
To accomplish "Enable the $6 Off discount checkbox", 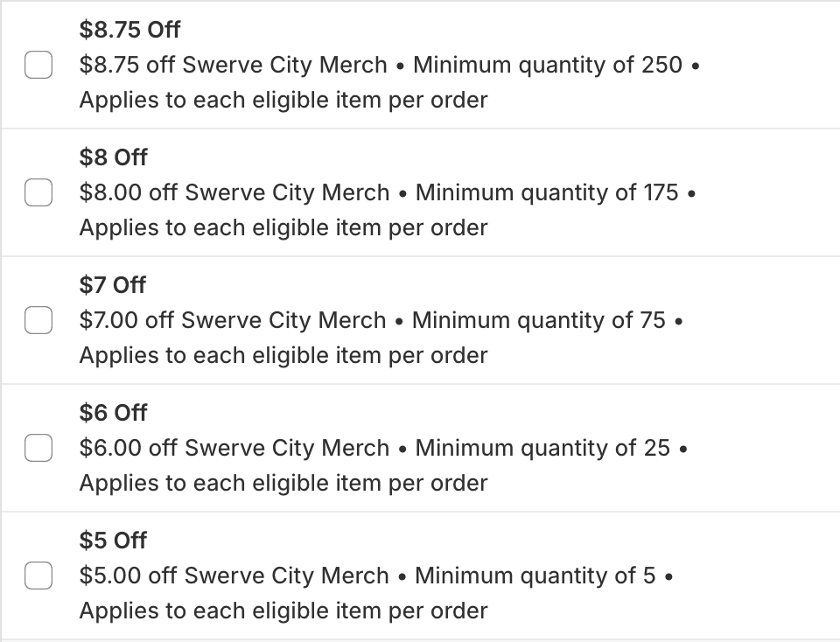I will (x=38, y=448).
